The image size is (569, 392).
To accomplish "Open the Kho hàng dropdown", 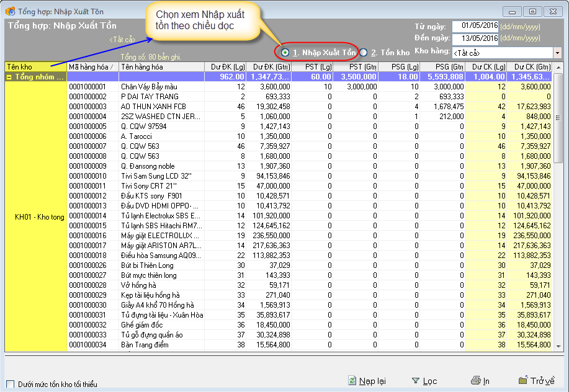I will pos(557,53).
